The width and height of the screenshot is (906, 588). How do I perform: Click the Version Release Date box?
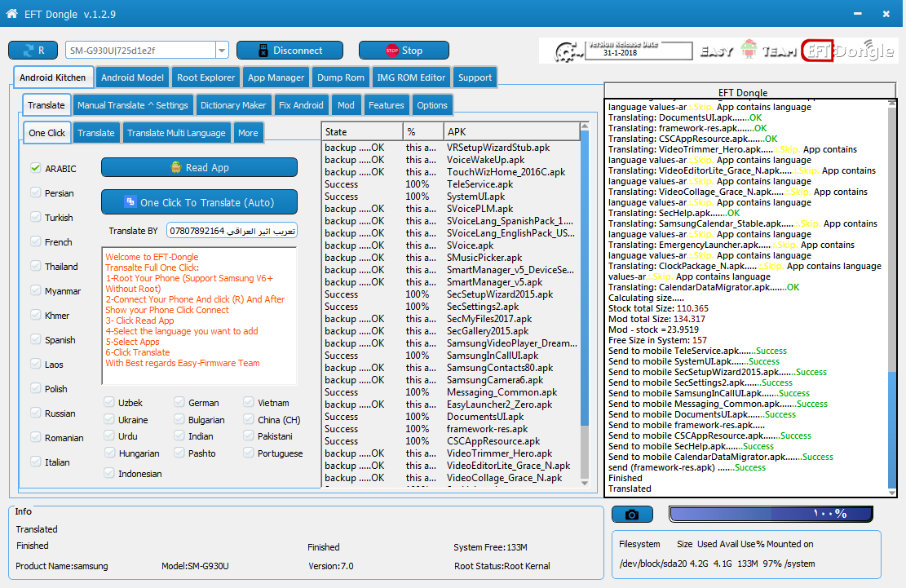point(638,51)
